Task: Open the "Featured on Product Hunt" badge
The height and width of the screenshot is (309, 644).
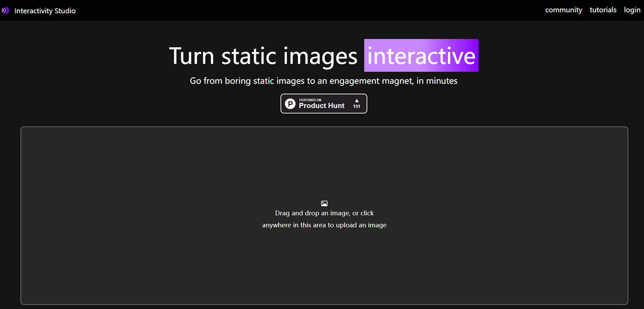Action: [x=324, y=104]
